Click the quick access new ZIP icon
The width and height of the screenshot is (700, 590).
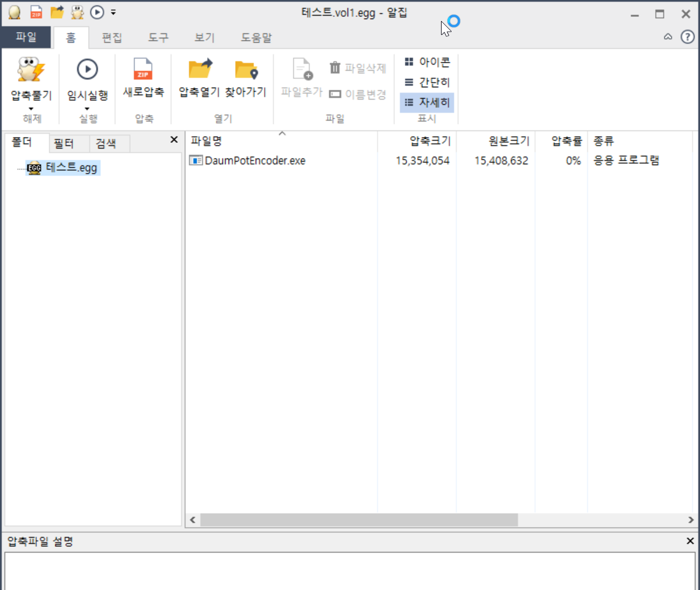36,12
